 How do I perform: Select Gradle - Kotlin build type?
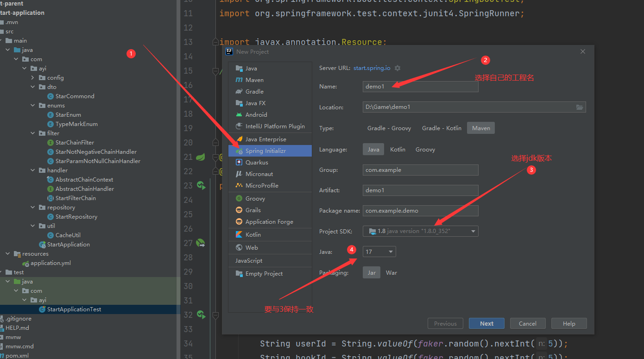[x=442, y=128]
